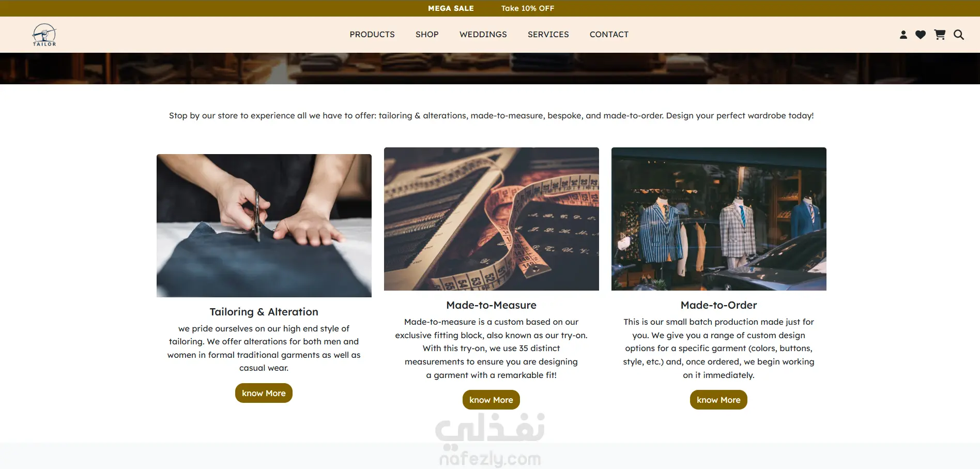
Task: Click know More under Tailoring & Alteration
Action: click(x=264, y=393)
